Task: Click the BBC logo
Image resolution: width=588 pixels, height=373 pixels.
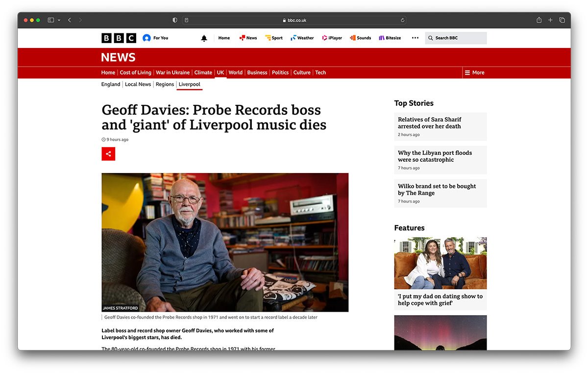Action: pos(119,38)
